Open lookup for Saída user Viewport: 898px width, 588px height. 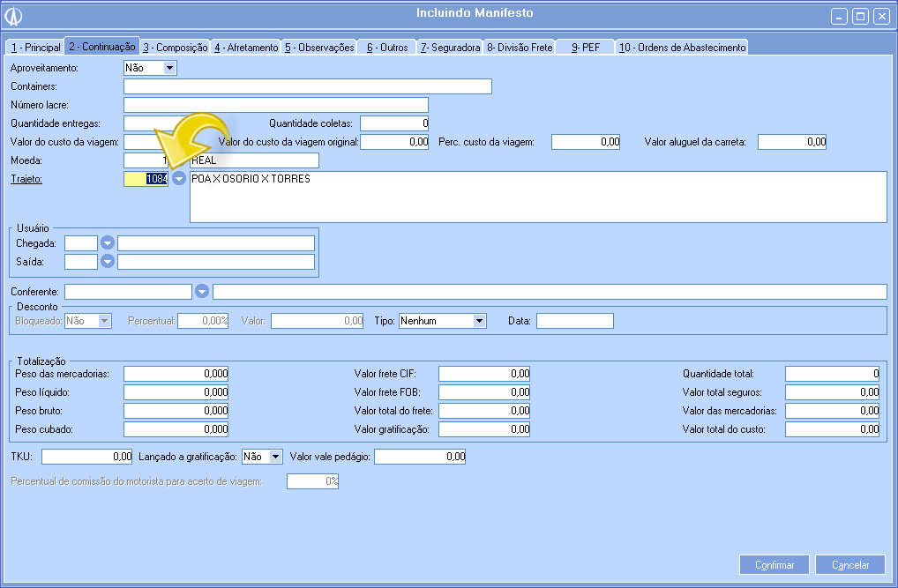tap(108, 261)
